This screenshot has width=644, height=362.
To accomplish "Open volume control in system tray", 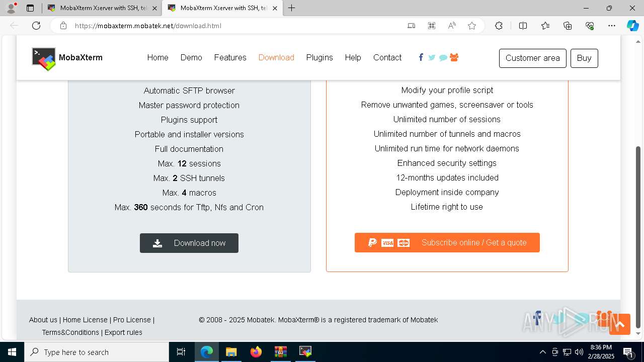I will (x=579, y=352).
